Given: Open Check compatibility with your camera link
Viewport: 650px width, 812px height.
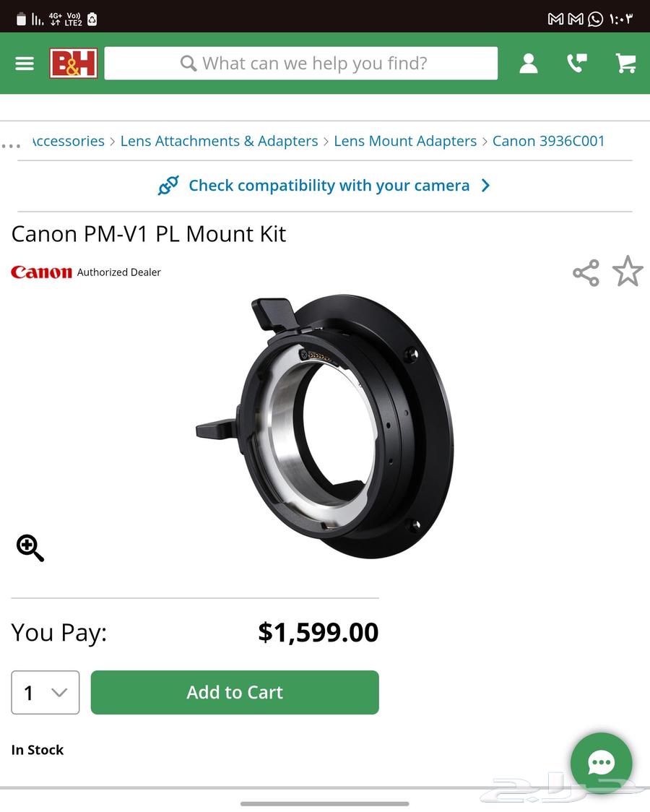Looking at the screenshot, I should pos(329,185).
